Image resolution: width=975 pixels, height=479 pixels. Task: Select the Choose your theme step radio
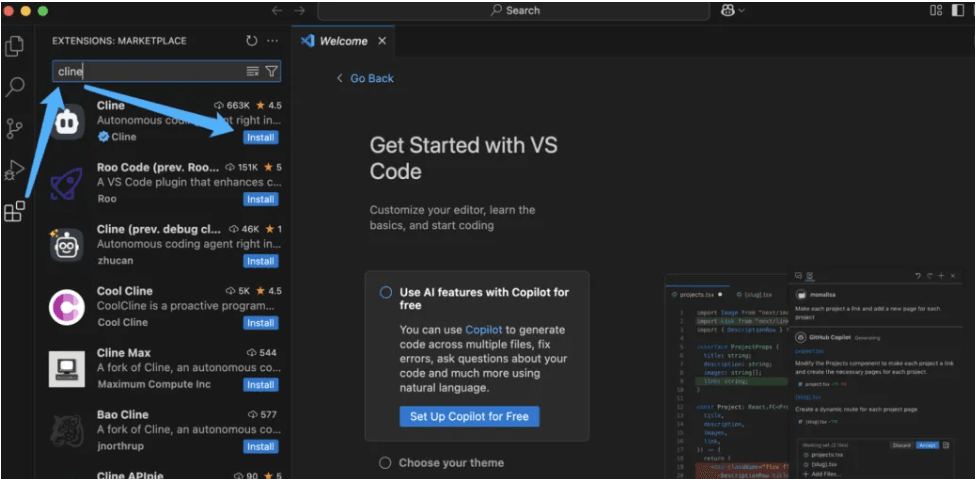[385, 463]
